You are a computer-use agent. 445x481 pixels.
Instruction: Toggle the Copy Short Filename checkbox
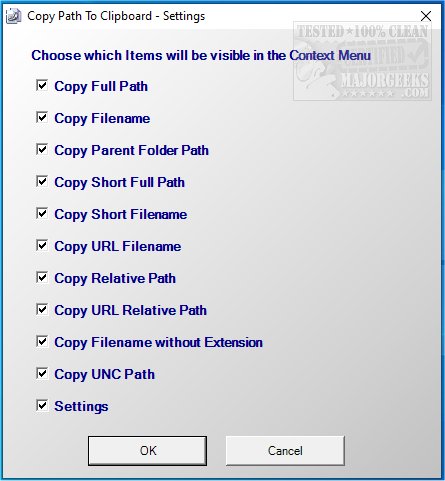[x=42, y=213]
